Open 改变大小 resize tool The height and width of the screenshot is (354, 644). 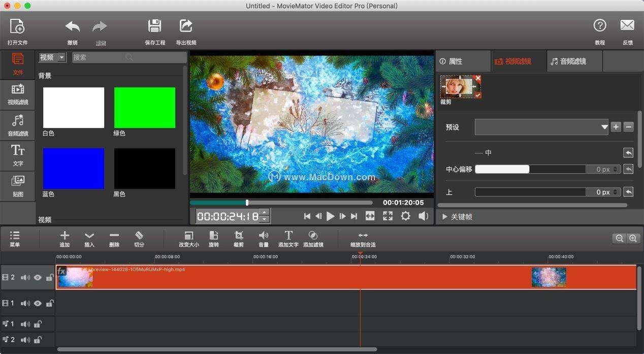[188, 239]
